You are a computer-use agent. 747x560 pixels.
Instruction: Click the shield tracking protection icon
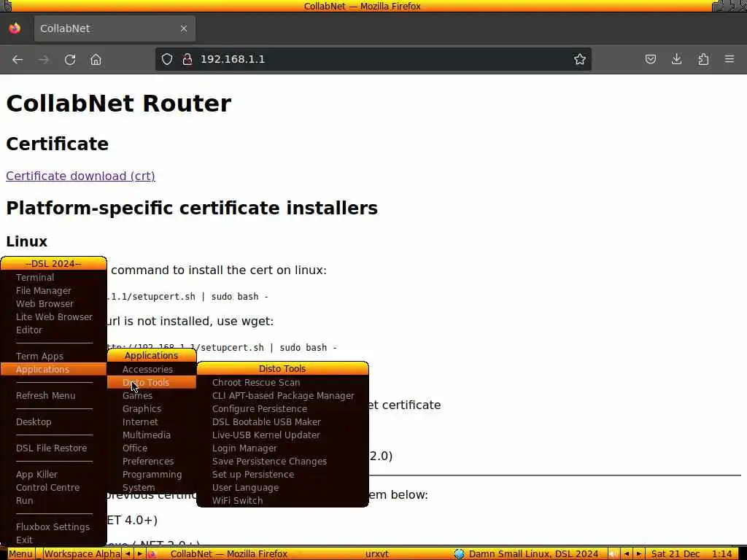coord(167,59)
